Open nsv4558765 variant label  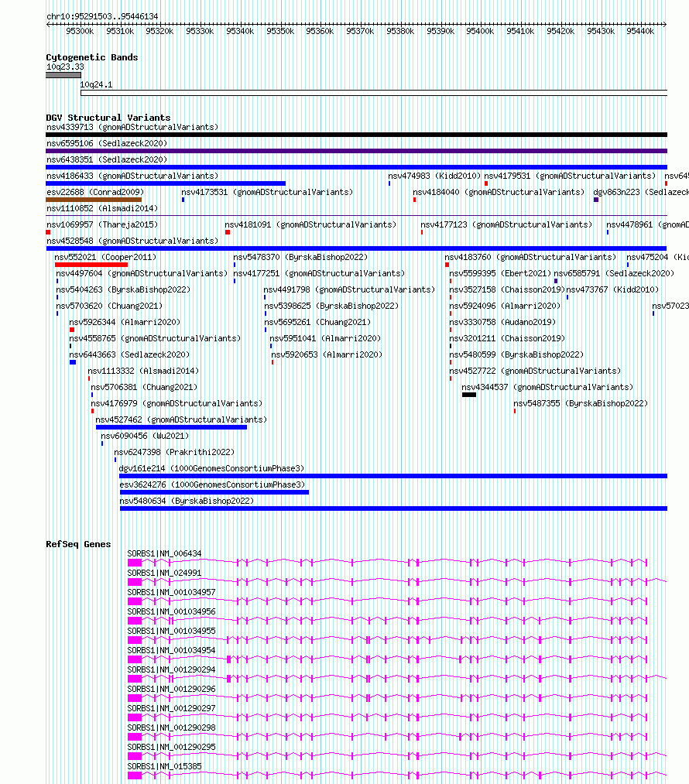(155, 338)
